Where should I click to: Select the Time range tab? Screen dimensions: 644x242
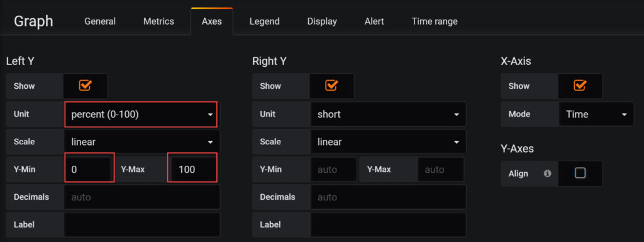click(x=435, y=21)
